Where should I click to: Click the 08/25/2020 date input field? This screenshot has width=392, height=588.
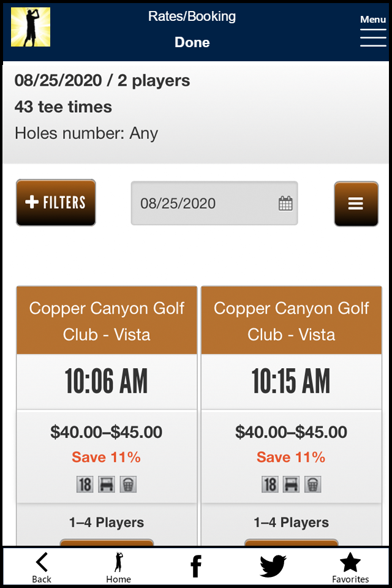click(202, 202)
